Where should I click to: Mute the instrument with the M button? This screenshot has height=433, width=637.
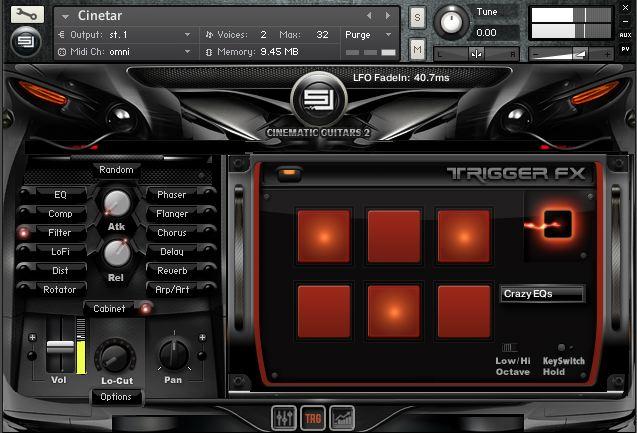[x=416, y=49]
